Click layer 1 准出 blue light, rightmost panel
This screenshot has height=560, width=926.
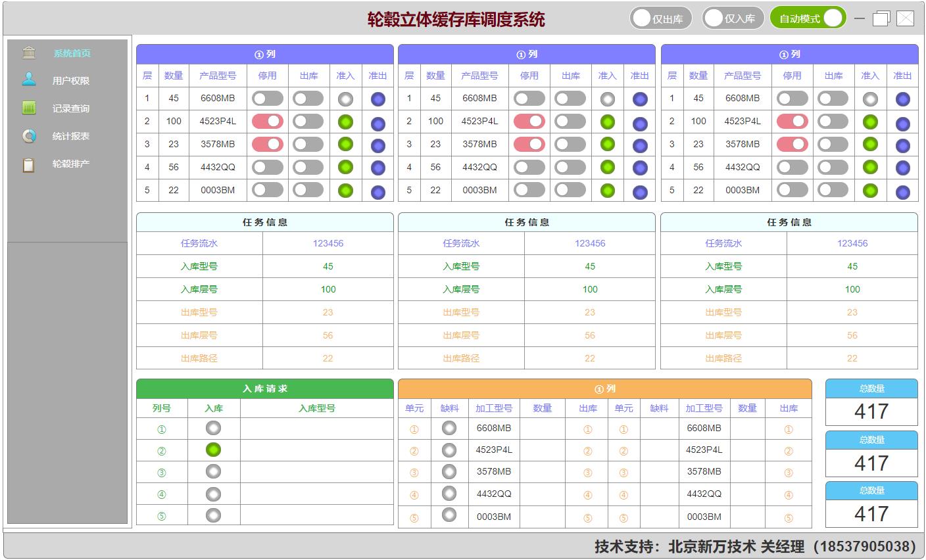[903, 99]
